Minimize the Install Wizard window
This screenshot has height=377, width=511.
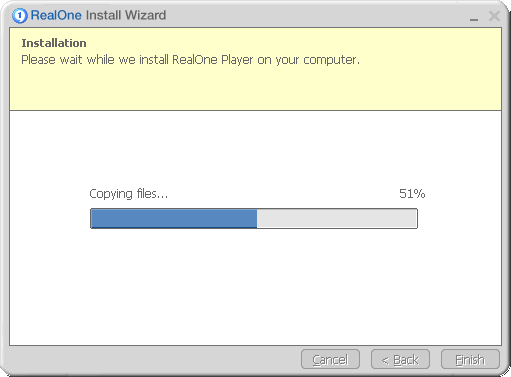coord(474,17)
